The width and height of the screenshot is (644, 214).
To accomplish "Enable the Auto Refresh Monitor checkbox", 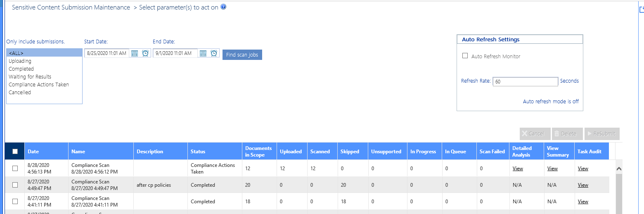I will pos(465,56).
